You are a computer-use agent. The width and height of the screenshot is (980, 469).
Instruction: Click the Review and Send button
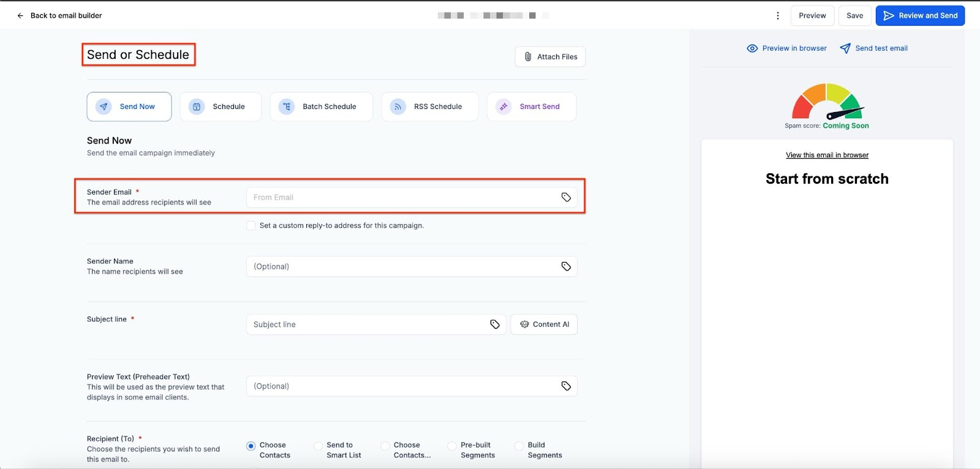pyautogui.click(x=920, y=16)
